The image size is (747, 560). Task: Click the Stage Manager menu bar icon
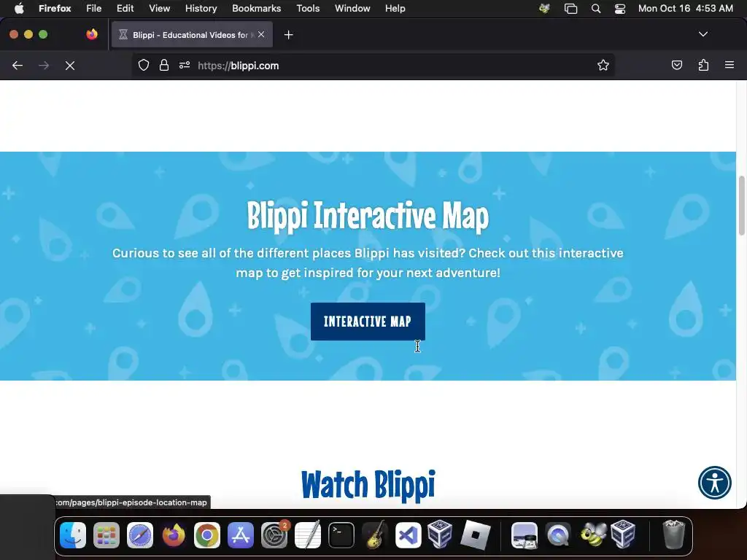(x=570, y=9)
